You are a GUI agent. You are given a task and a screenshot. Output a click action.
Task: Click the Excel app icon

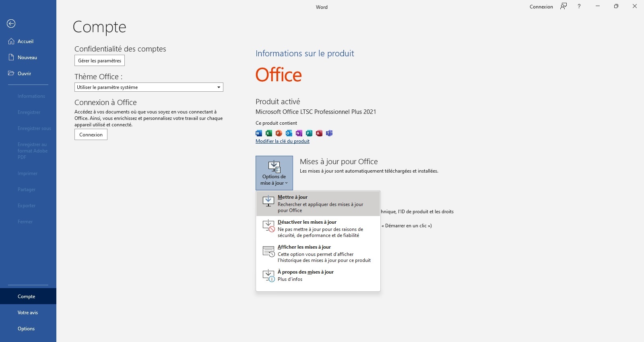(269, 133)
